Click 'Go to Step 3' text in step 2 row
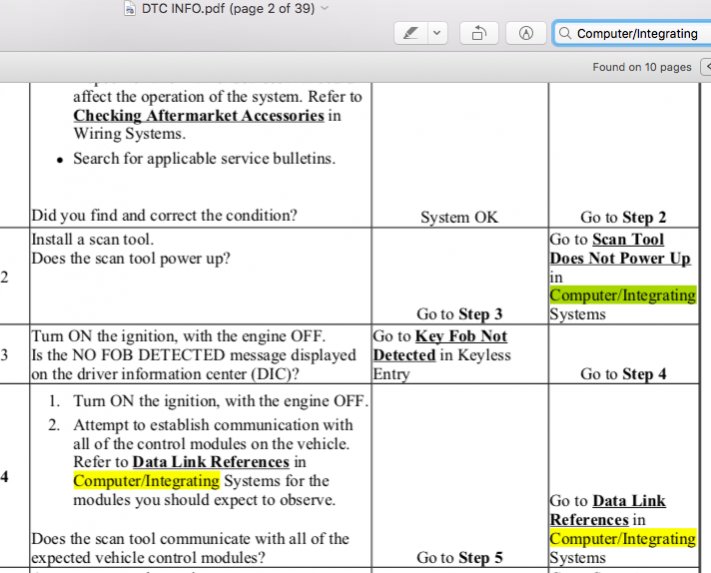Screen dimensions: 711x573 click(459, 314)
